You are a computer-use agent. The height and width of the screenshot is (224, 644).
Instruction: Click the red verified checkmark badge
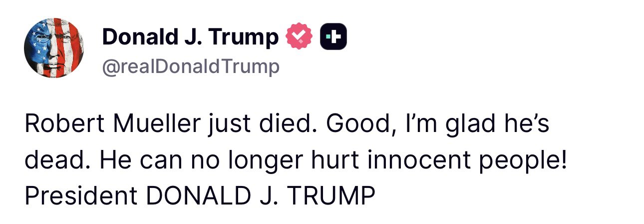[x=299, y=37]
